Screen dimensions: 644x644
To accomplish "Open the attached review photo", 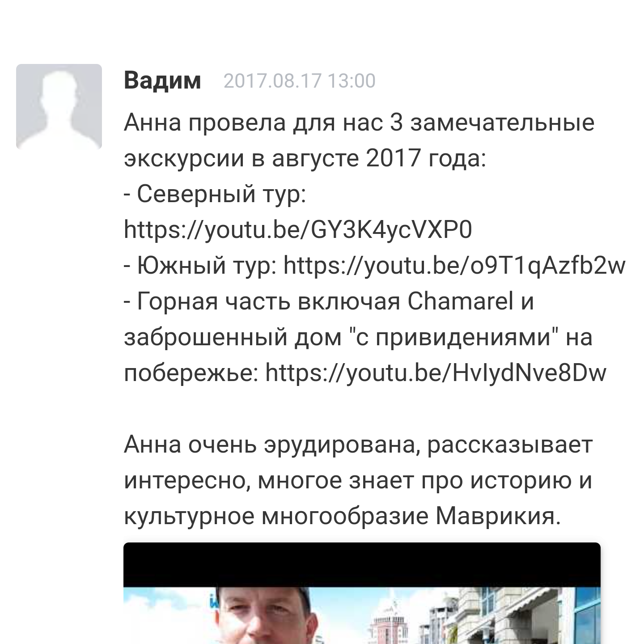I will (x=362, y=593).
